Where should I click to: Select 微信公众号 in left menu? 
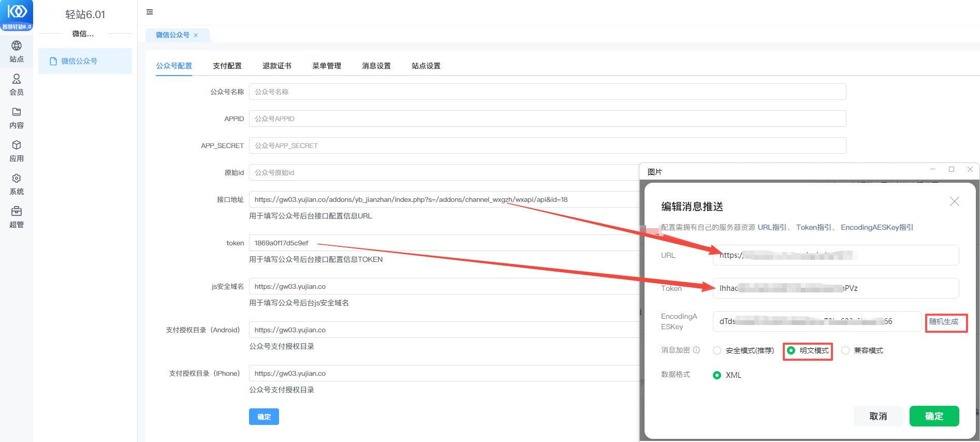click(x=79, y=61)
